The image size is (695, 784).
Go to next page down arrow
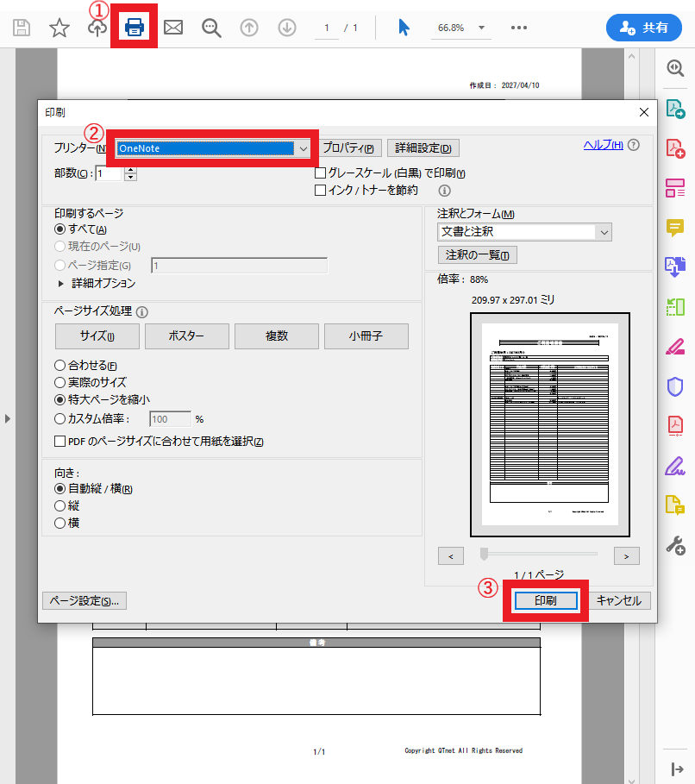click(287, 28)
